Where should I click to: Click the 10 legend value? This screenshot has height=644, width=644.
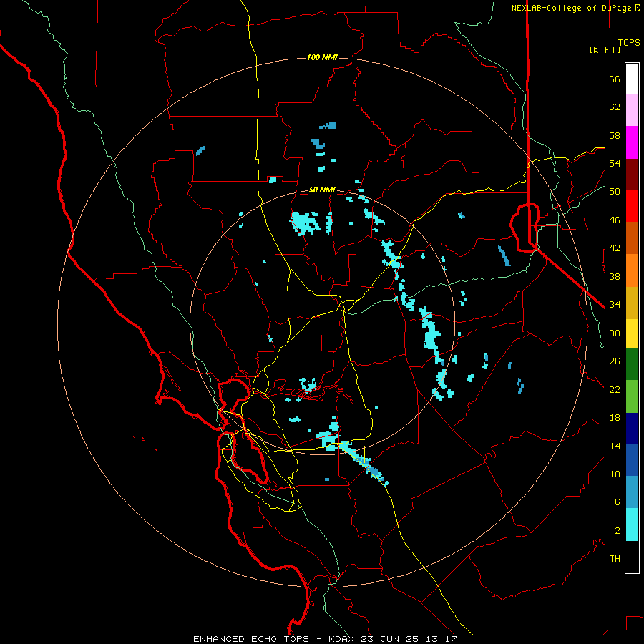pyautogui.click(x=615, y=474)
